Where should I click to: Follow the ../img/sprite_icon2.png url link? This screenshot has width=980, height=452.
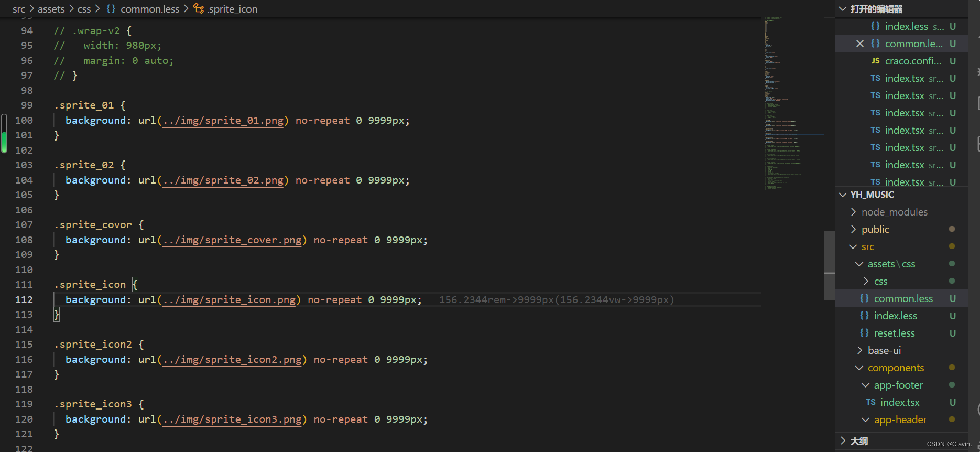232,360
